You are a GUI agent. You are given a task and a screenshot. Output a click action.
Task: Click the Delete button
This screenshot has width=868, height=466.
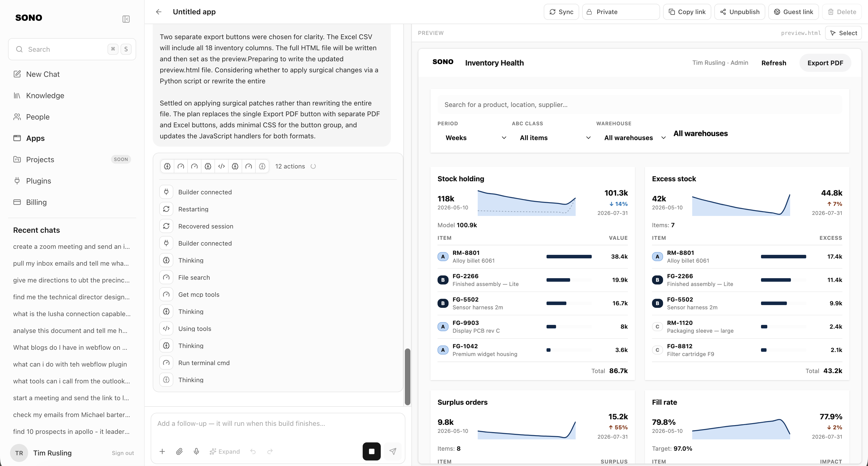pyautogui.click(x=842, y=12)
